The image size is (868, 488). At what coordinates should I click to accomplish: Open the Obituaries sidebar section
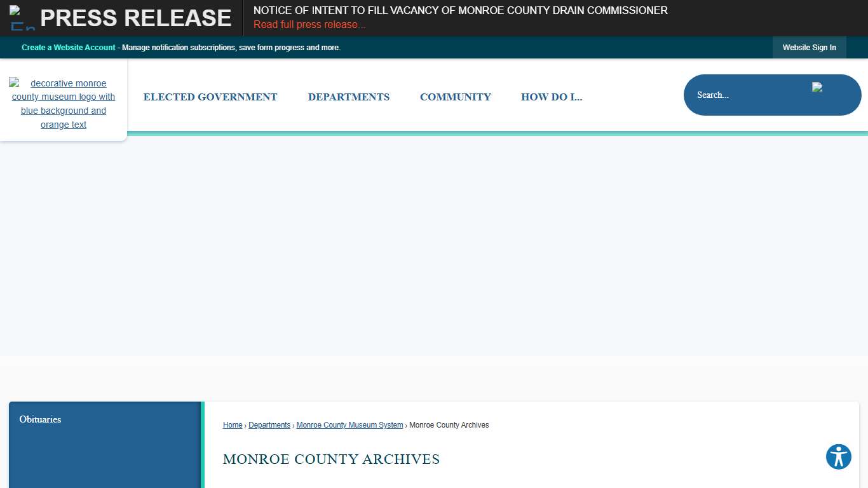pyautogui.click(x=40, y=419)
